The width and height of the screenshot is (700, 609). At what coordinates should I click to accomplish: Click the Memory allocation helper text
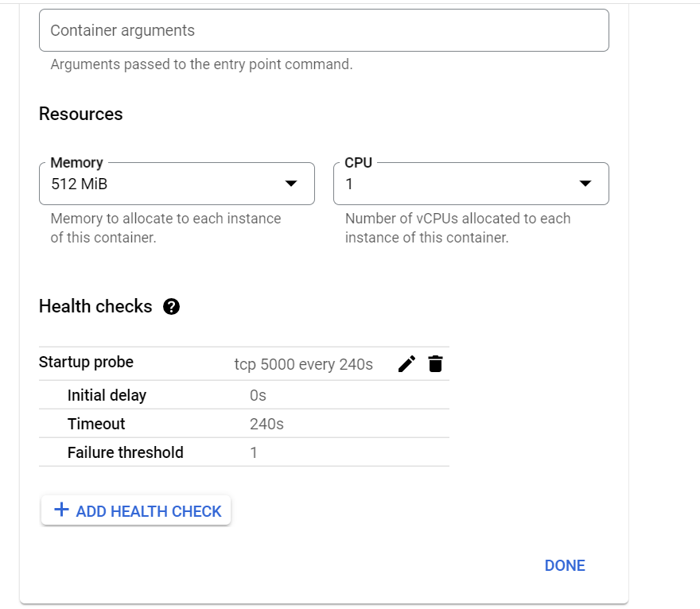pyautogui.click(x=165, y=227)
